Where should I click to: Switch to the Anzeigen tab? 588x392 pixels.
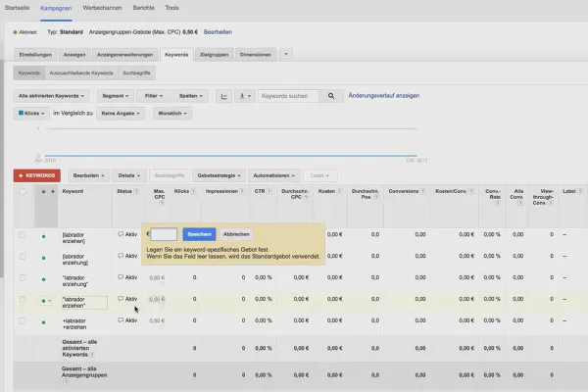point(74,55)
